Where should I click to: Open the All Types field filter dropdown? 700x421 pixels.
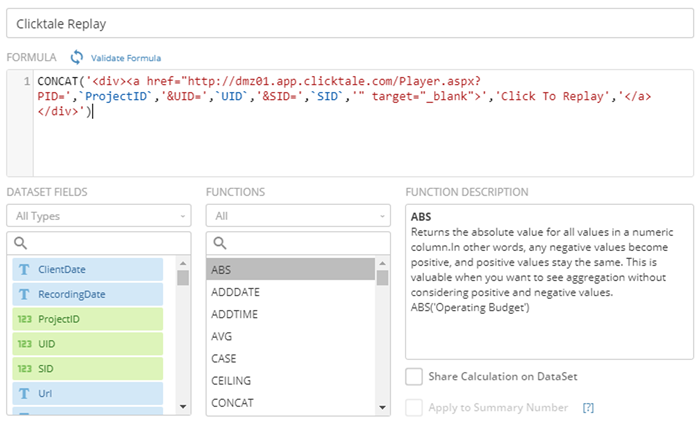click(98, 215)
